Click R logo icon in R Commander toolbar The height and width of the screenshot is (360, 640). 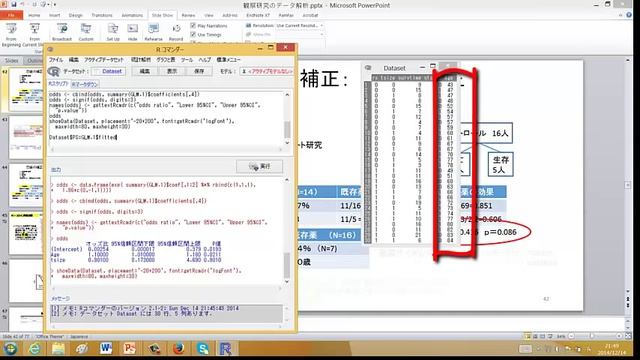point(53,71)
